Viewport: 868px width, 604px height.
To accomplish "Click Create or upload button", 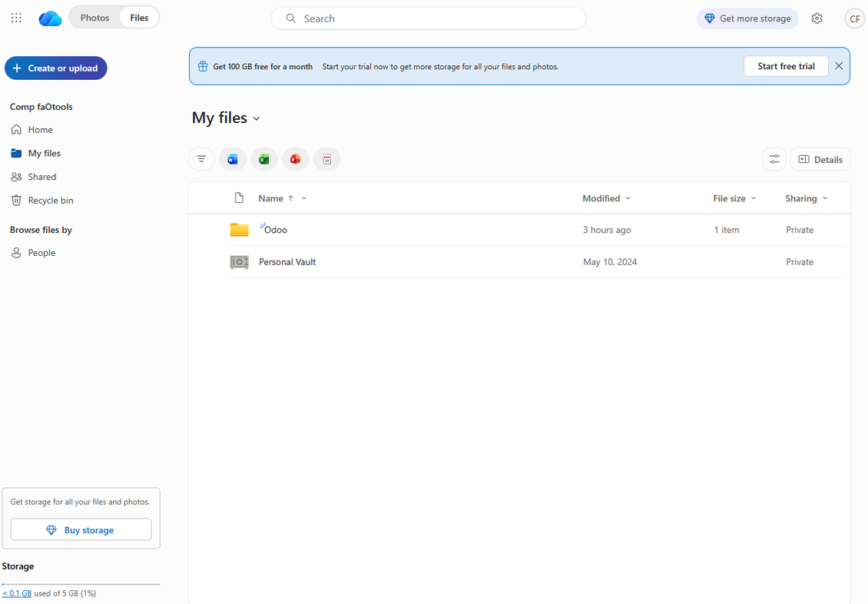I will 56,68.
